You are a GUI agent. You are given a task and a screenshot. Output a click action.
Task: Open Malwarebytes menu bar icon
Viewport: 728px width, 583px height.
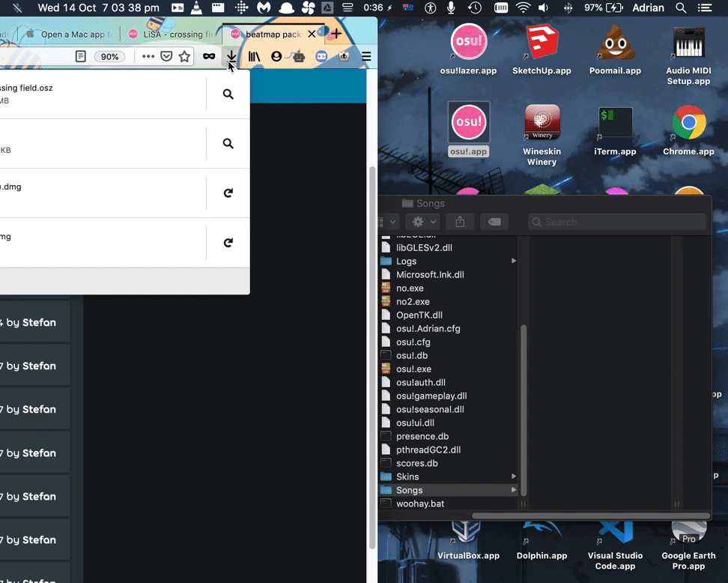[264, 8]
